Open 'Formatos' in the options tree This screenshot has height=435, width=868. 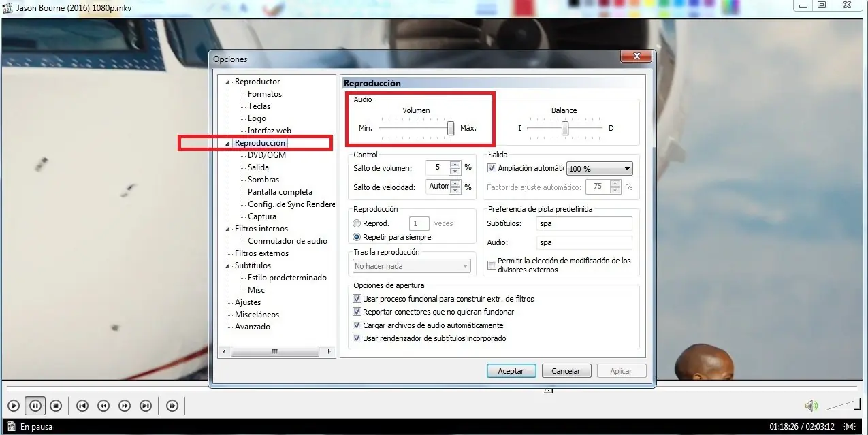click(x=265, y=94)
